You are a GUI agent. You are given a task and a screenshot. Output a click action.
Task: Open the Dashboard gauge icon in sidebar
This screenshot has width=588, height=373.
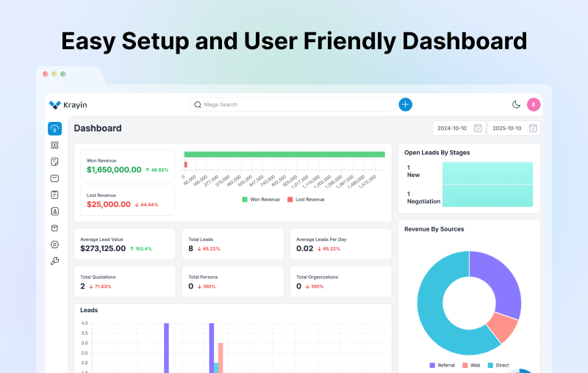(54, 128)
